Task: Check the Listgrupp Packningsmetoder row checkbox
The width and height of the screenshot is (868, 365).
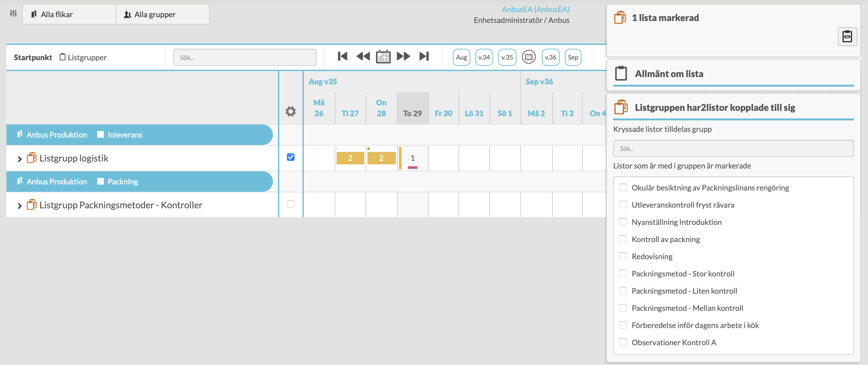Action: (290, 204)
